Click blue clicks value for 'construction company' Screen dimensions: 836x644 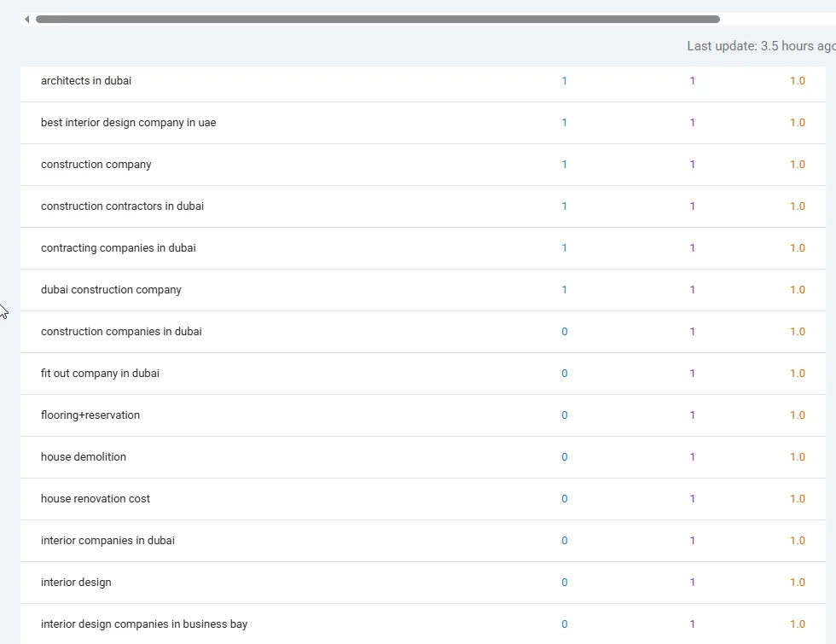[564, 164]
